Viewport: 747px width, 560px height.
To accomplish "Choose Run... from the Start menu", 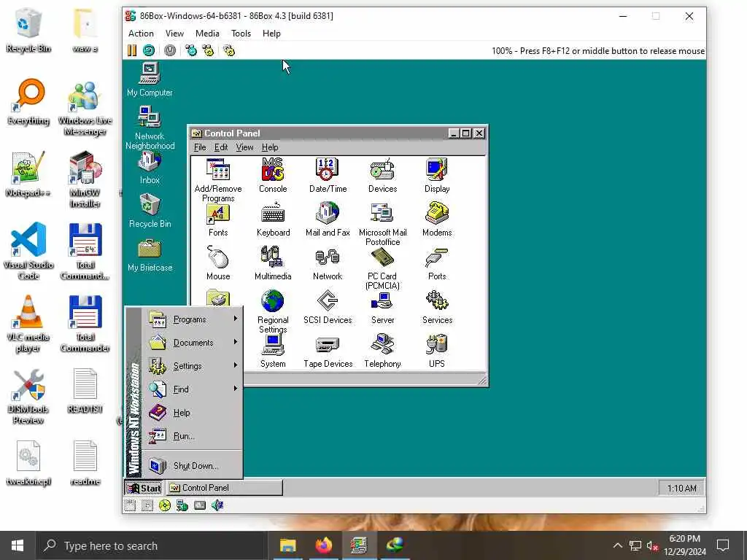I will (193, 436).
